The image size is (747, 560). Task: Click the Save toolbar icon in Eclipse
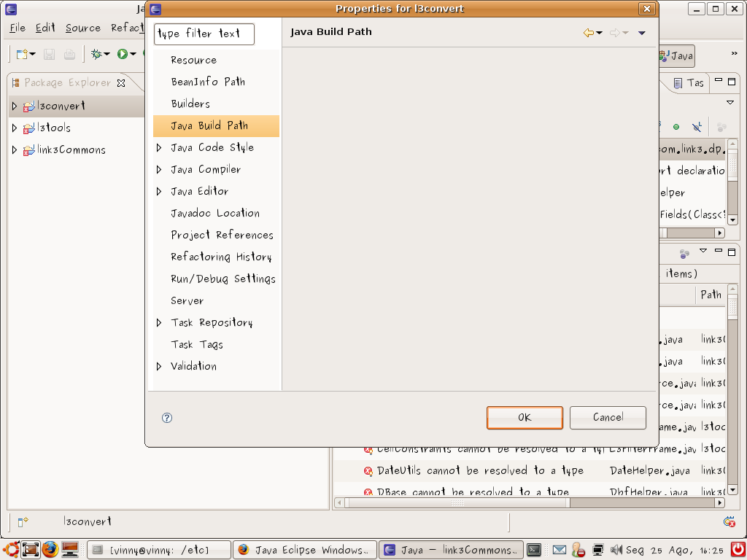(x=49, y=54)
